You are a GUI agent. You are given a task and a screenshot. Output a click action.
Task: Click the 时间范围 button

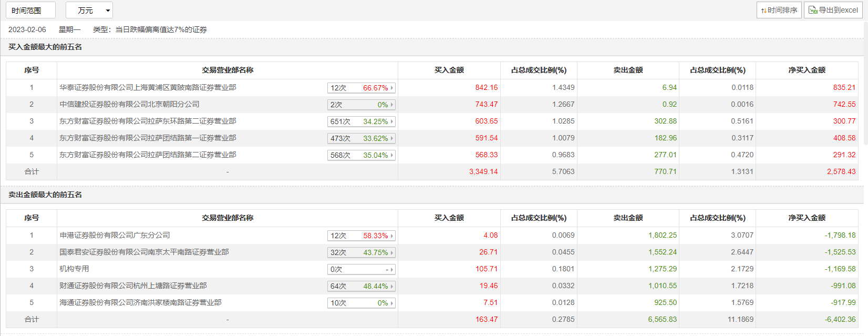tap(30, 11)
